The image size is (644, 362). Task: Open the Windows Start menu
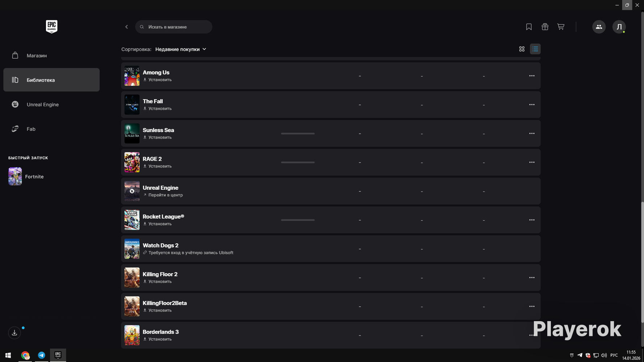[8, 355]
